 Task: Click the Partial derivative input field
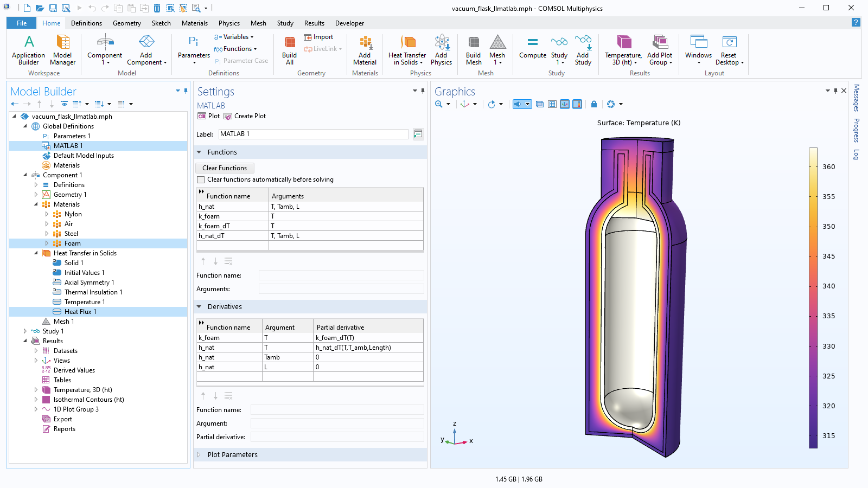tap(337, 437)
